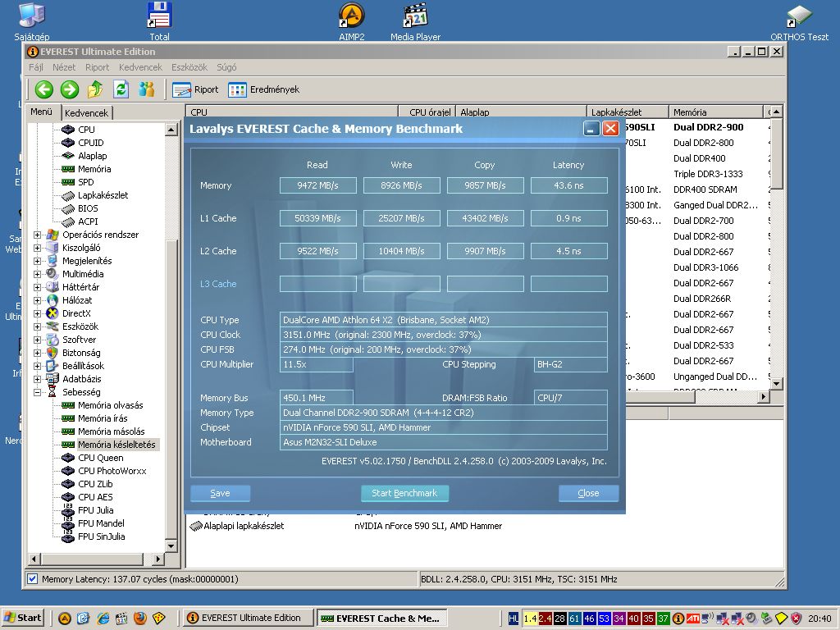This screenshot has width=840, height=630.
Task: Select FPU Mandel benchmark
Action: [x=101, y=523]
